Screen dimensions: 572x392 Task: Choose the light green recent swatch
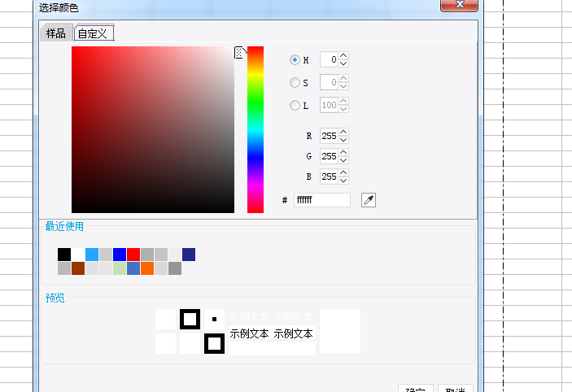pos(120,268)
